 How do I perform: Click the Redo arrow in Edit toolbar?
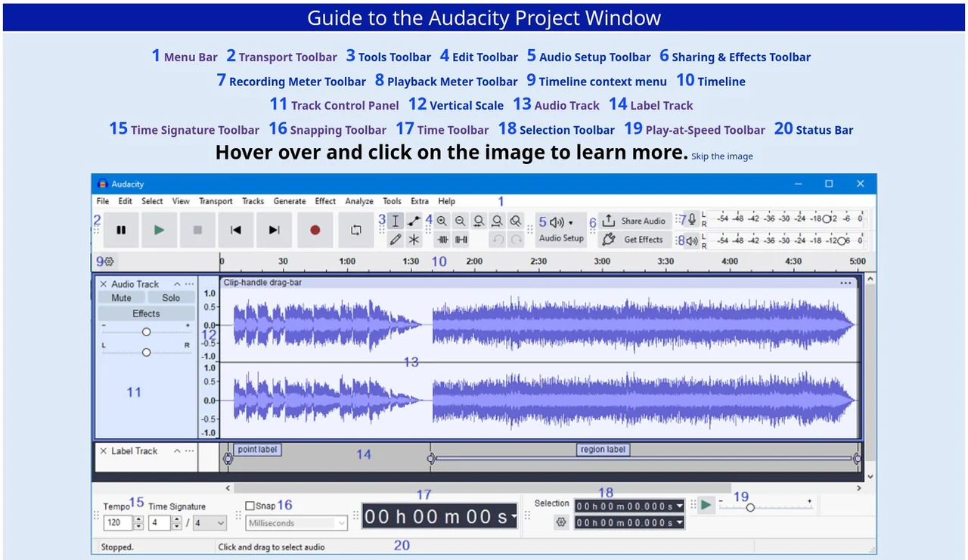(516, 240)
